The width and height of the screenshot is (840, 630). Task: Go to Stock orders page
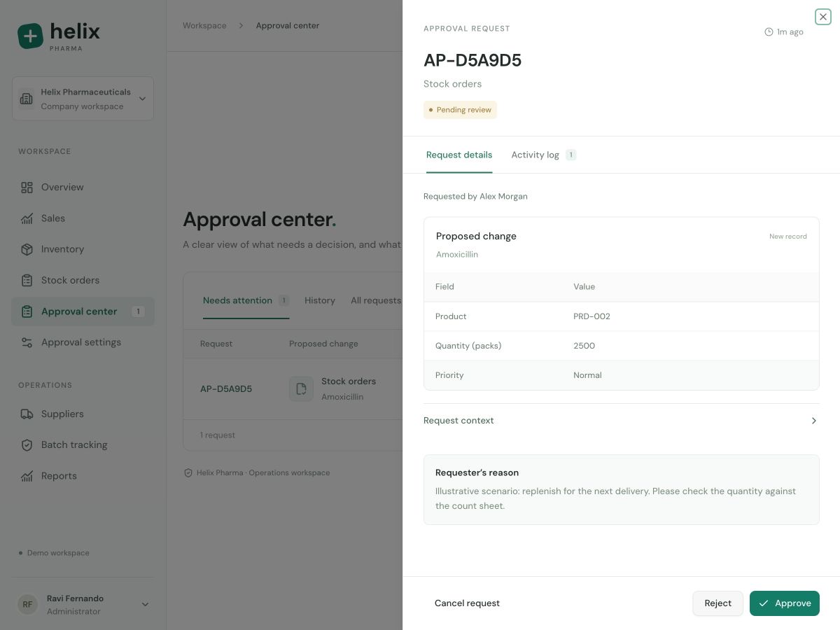click(x=83, y=280)
